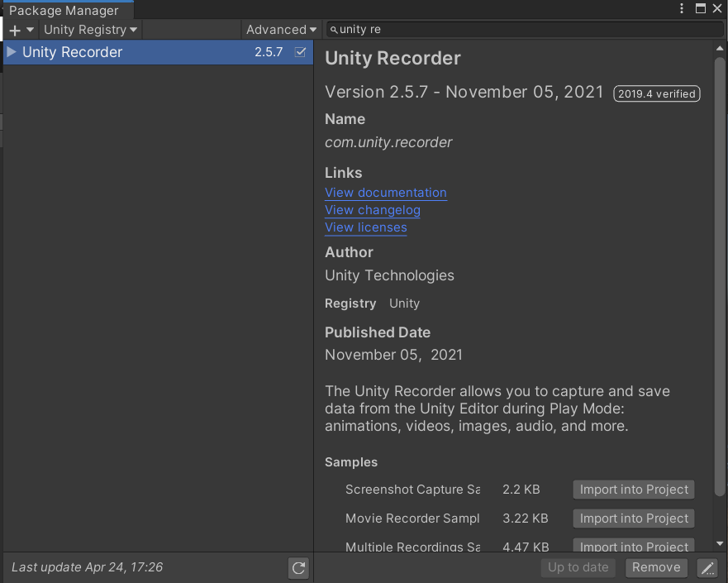Click the View documentation link

[x=385, y=193]
